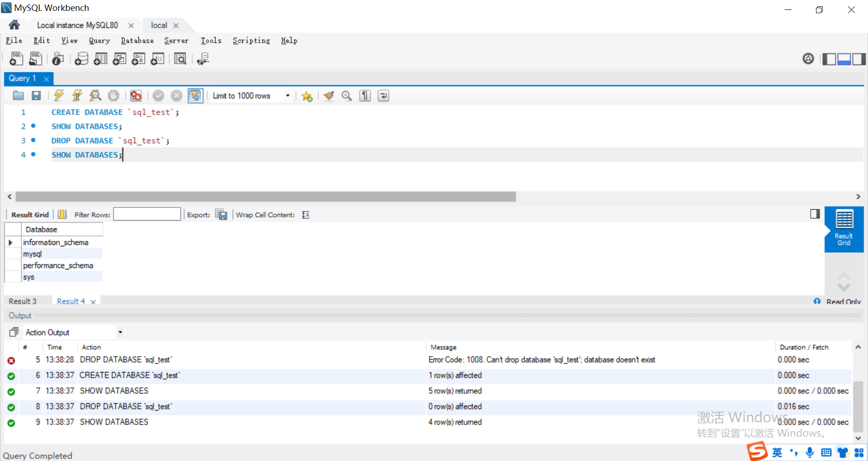Open a script file in this editor
This screenshot has width=868, height=461.
coord(18,95)
